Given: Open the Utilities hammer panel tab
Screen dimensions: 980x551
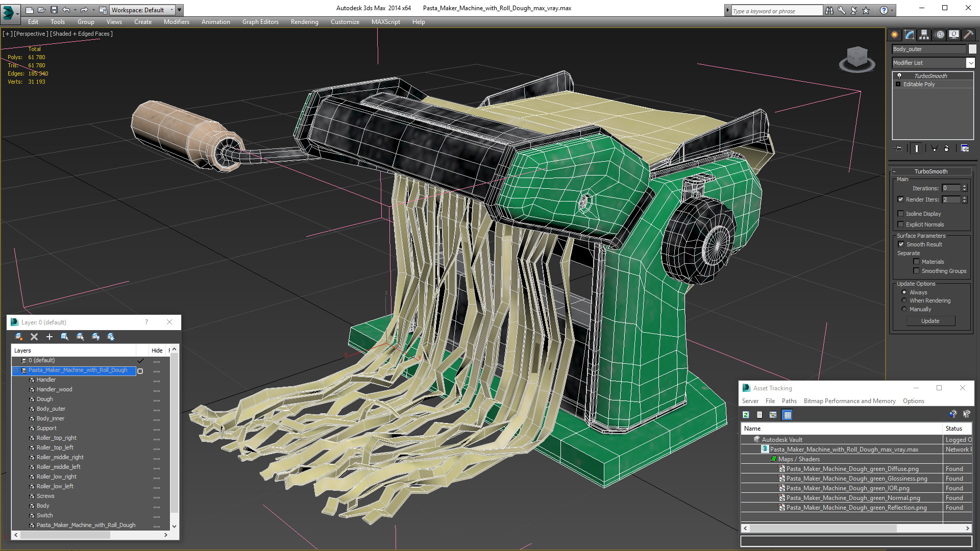Looking at the screenshot, I should tap(968, 35).
